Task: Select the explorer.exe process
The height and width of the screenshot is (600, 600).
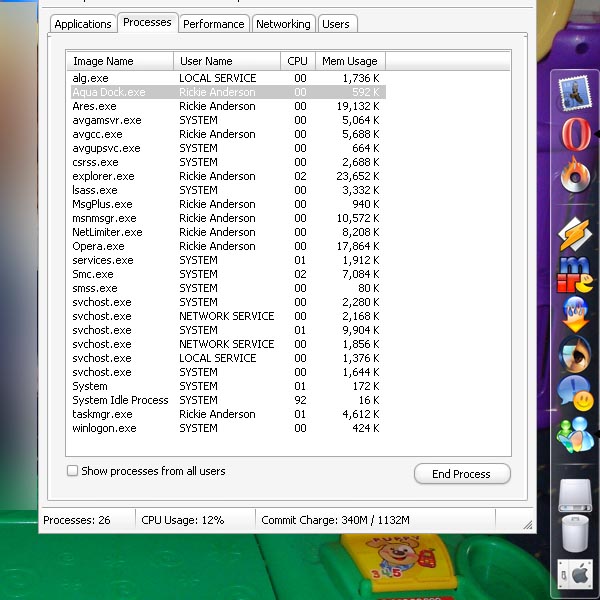Action: click(228, 176)
